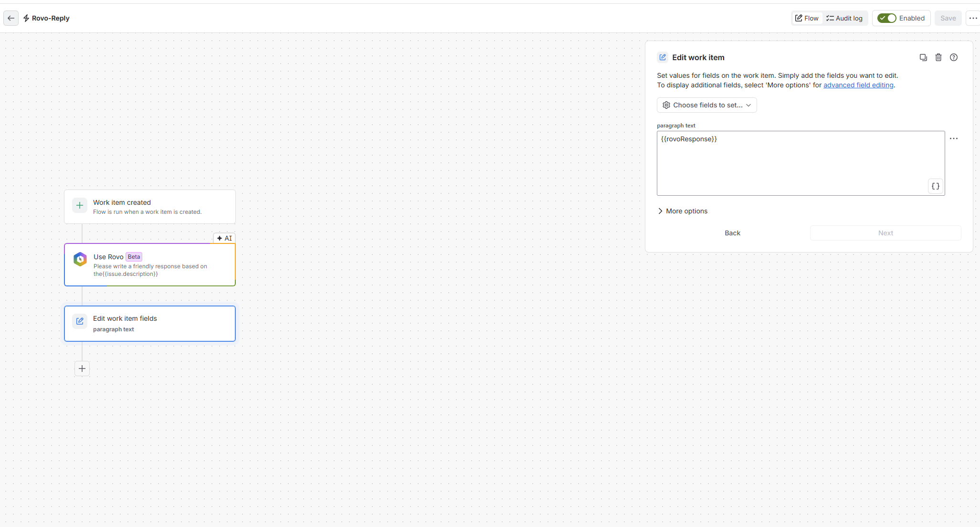Duplicate the Edit work item component
Screen dimensions: 980x527
coord(923,57)
